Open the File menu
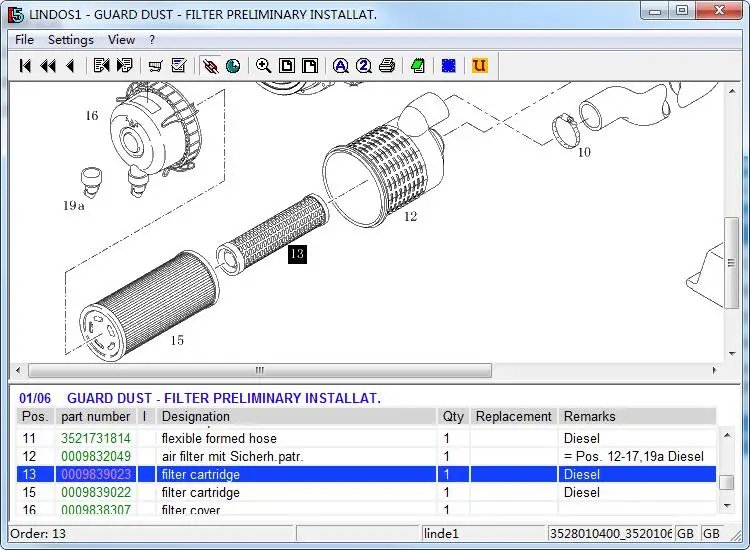Image resolution: width=750 pixels, height=550 pixels. point(24,40)
